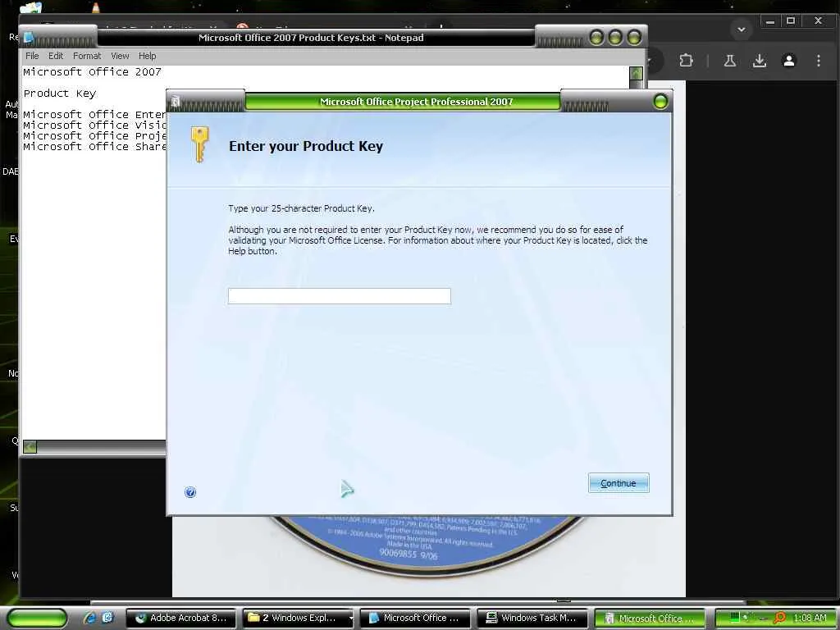Open browser downloads icon
The image size is (840, 630).
pos(759,61)
